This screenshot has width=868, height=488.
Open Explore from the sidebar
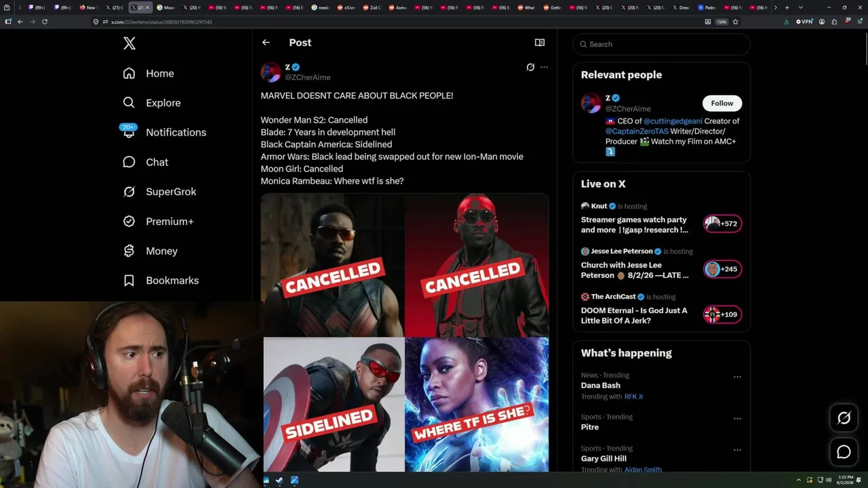[x=152, y=103]
